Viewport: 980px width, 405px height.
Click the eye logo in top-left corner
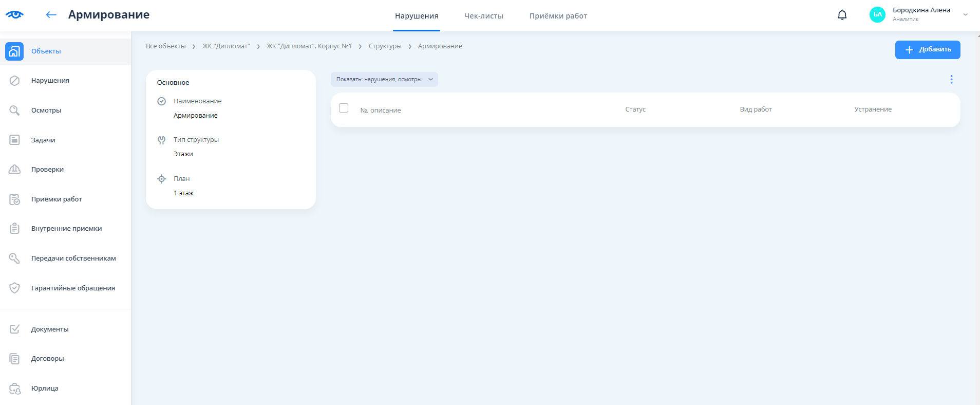[14, 14]
